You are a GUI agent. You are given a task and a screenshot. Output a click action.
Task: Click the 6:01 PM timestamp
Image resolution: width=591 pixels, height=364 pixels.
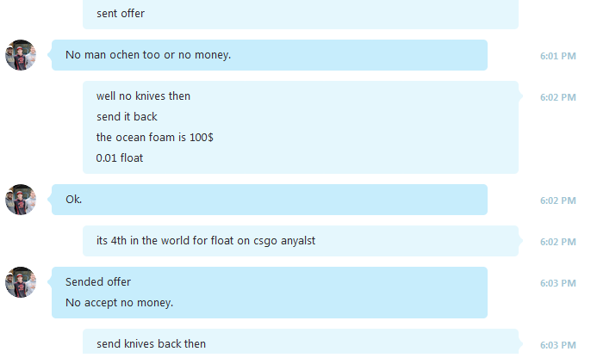[x=558, y=56]
